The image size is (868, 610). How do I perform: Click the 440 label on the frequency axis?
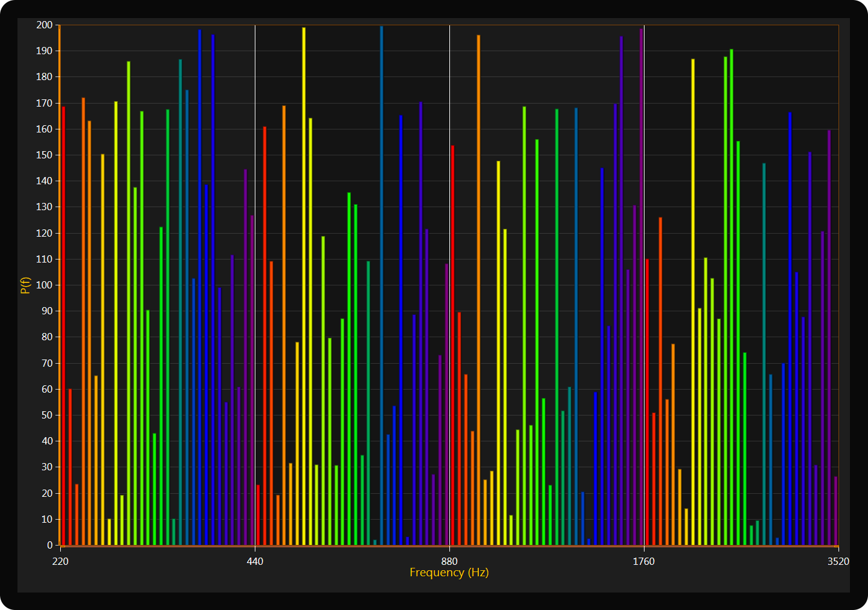(255, 562)
